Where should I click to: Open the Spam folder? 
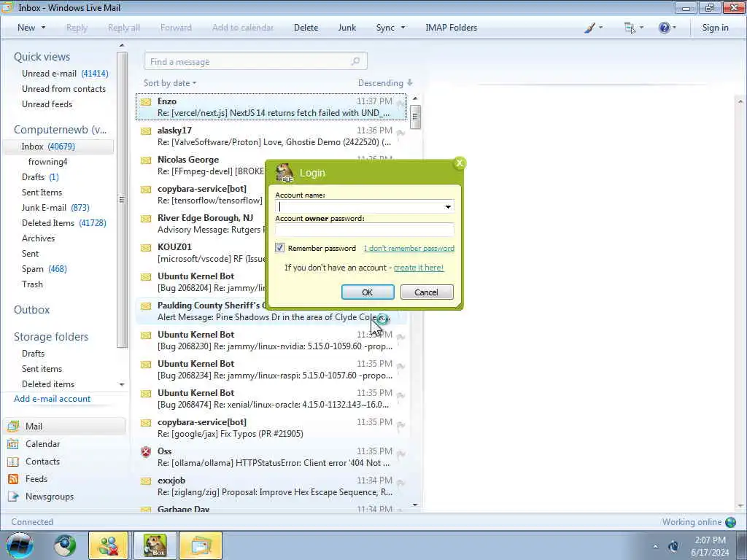44,269
